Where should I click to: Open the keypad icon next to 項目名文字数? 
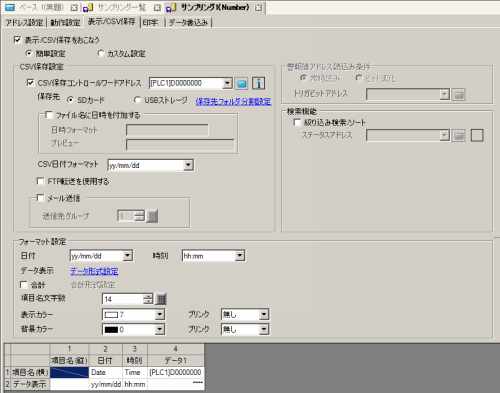pos(161,299)
